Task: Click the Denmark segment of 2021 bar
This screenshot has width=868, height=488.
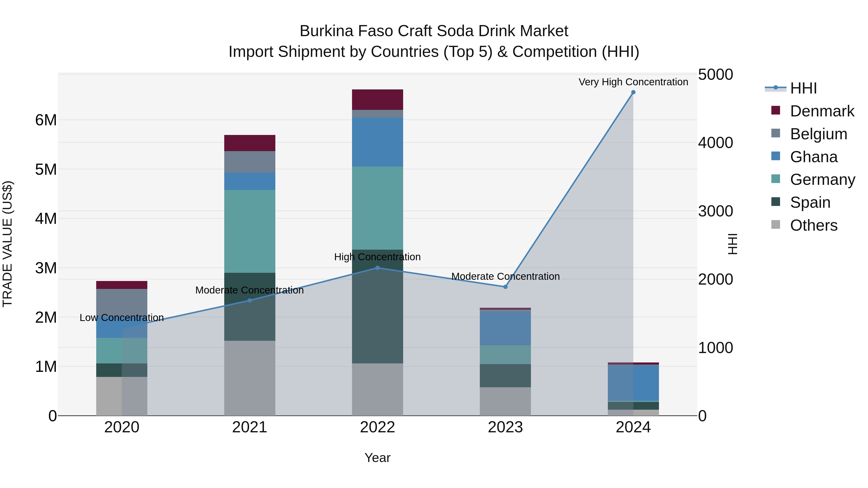Action: [250, 143]
